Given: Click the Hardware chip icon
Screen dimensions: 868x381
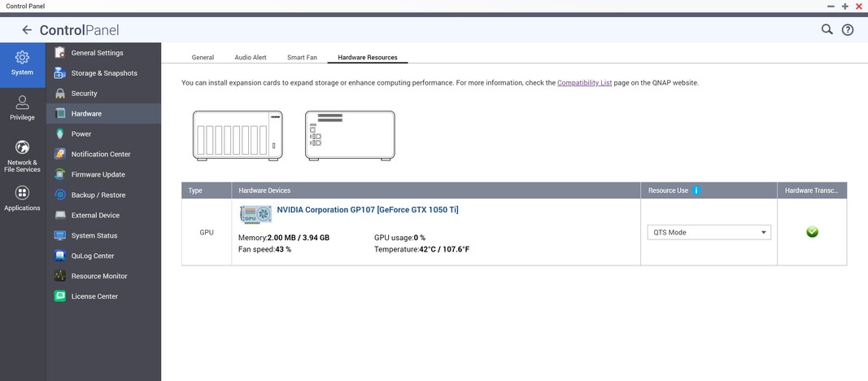Looking at the screenshot, I should click(60, 113).
